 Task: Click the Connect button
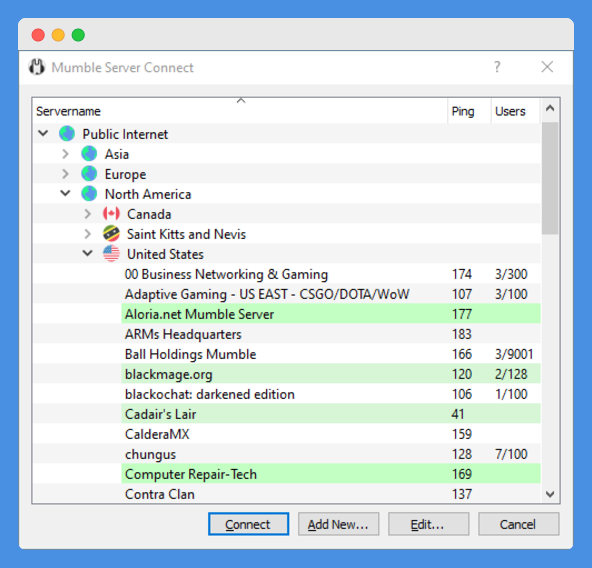click(x=248, y=524)
